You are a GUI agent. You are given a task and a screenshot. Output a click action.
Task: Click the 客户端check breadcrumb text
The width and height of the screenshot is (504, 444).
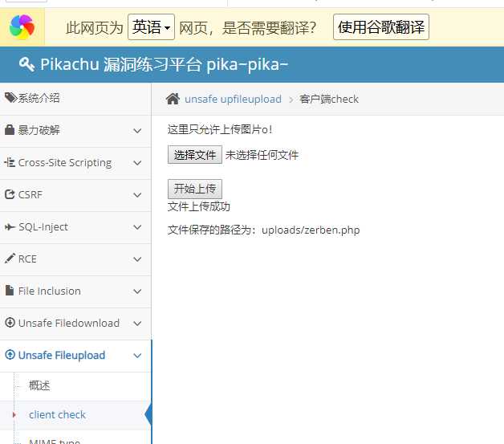click(329, 99)
